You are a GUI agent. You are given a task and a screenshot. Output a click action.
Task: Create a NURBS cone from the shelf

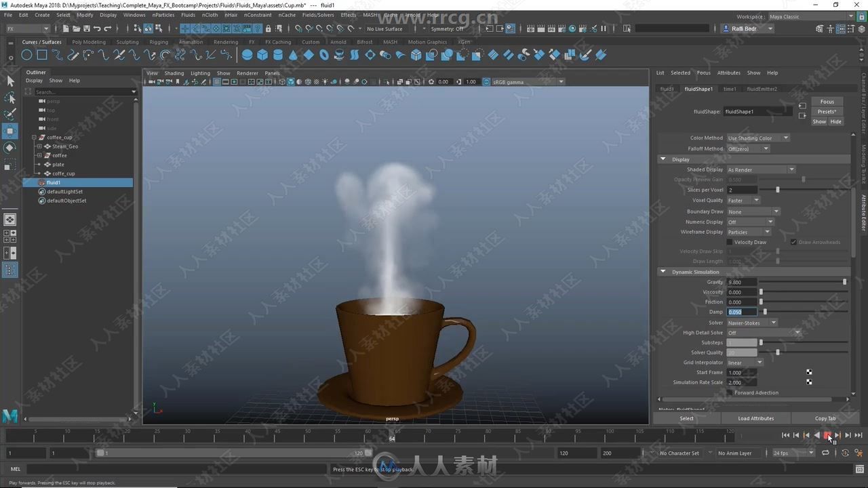coord(294,55)
